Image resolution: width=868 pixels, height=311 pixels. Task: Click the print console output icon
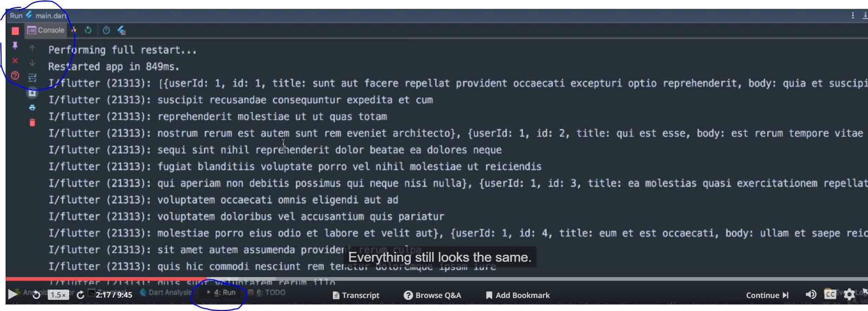(32, 108)
